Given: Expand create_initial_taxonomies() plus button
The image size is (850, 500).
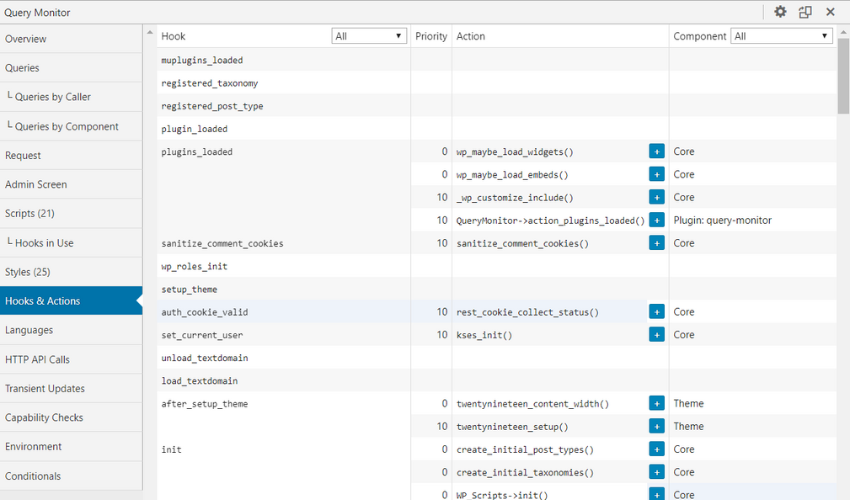Looking at the screenshot, I should (656, 472).
